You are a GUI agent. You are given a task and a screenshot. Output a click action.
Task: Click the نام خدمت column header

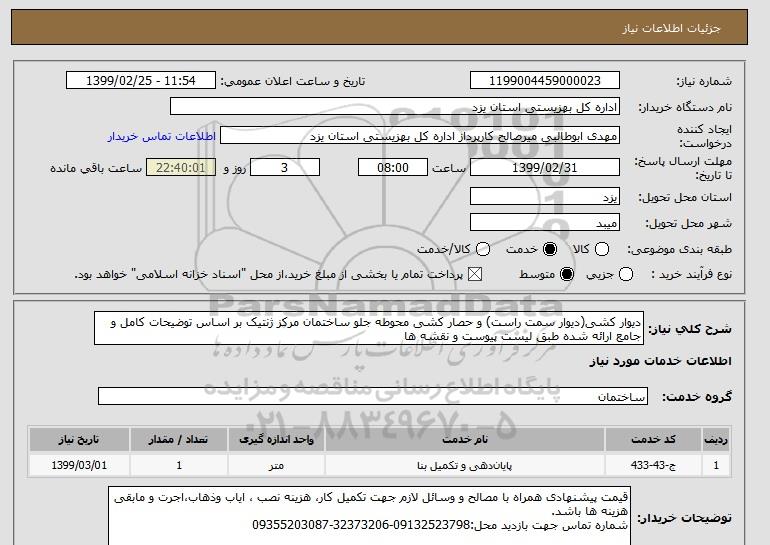tap(465, 439)
